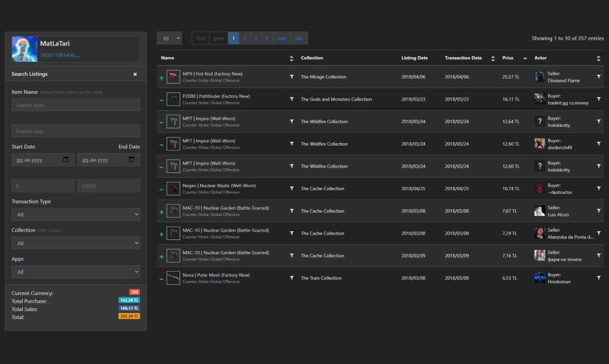Open the Transaction Type dropdown

tap(76, 214)
